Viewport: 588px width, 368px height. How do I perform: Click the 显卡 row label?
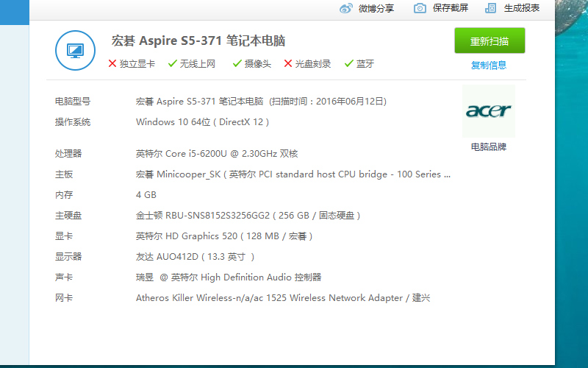(64, 236)
